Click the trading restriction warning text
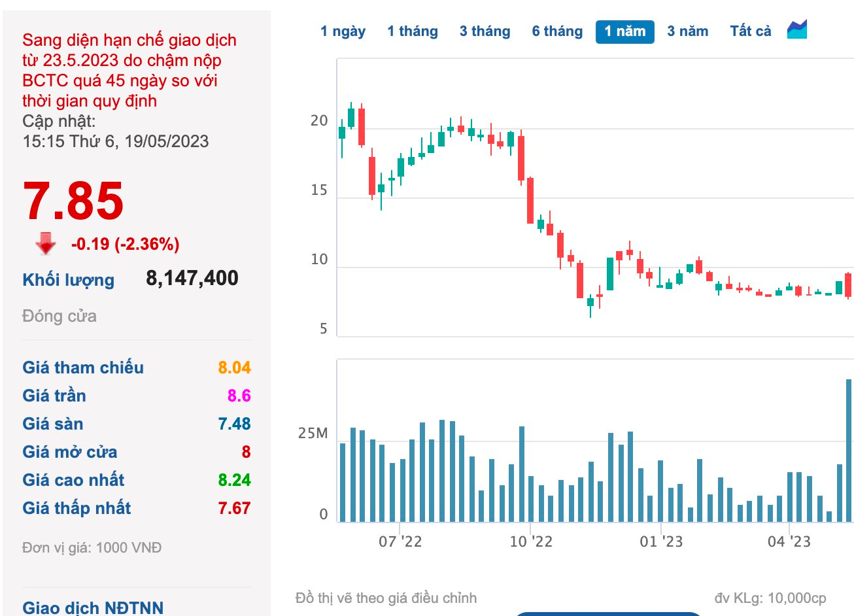854x616 pixels. coord(129,71)
